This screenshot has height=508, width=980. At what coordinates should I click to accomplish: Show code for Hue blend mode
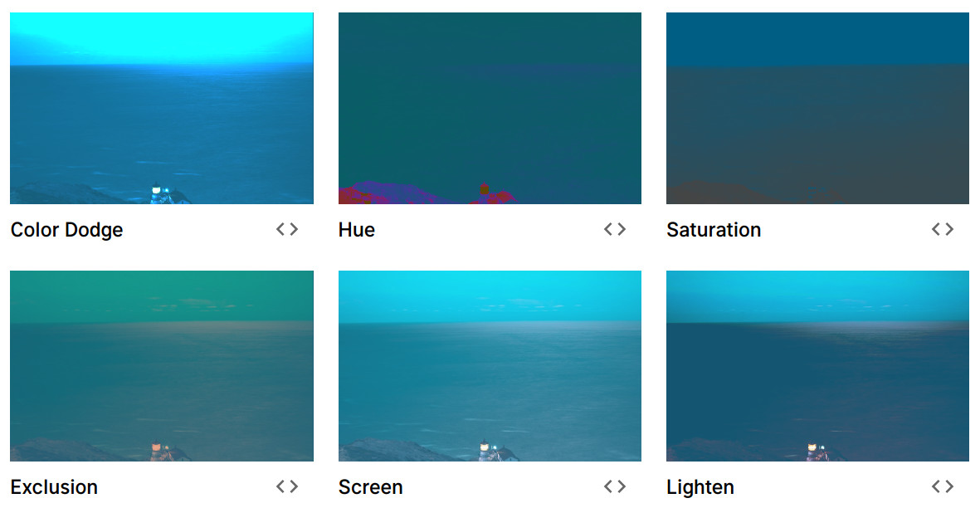coord(614,229)
